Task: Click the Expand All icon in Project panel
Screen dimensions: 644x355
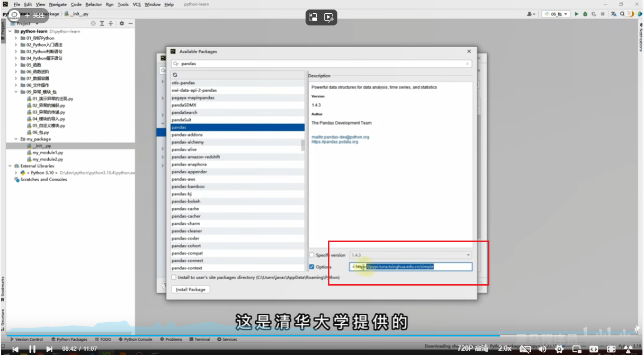Action: 102,23
